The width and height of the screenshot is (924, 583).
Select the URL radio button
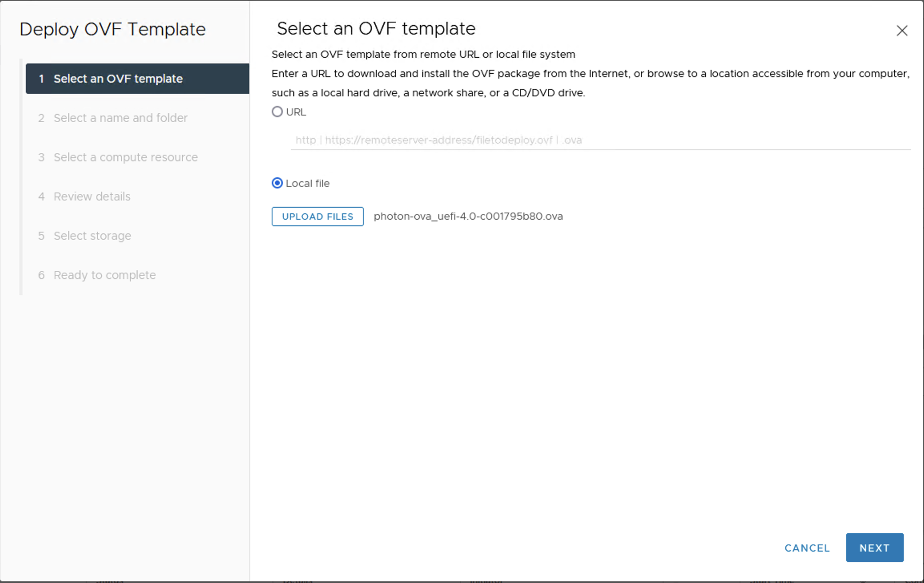277,112
